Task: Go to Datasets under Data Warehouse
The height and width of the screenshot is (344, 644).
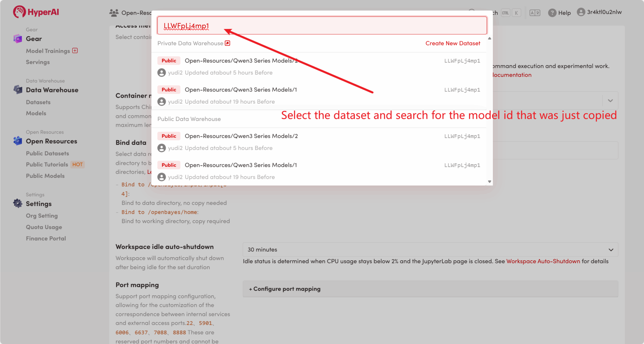Action: coord(38,102)
